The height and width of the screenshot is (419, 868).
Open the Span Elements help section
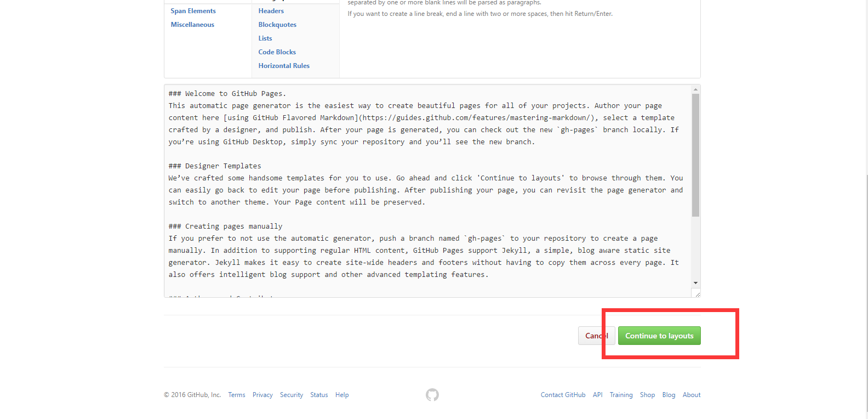click(x=193, y=11)
